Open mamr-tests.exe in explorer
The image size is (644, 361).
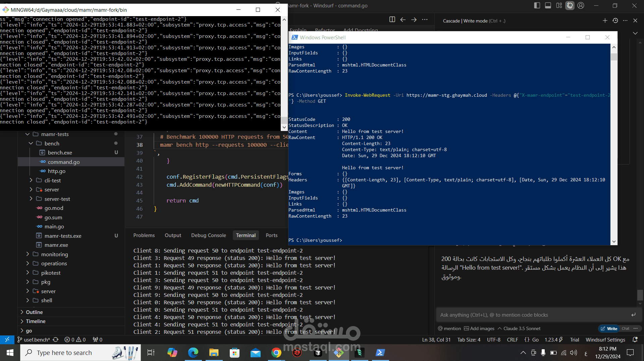point(63,236)
